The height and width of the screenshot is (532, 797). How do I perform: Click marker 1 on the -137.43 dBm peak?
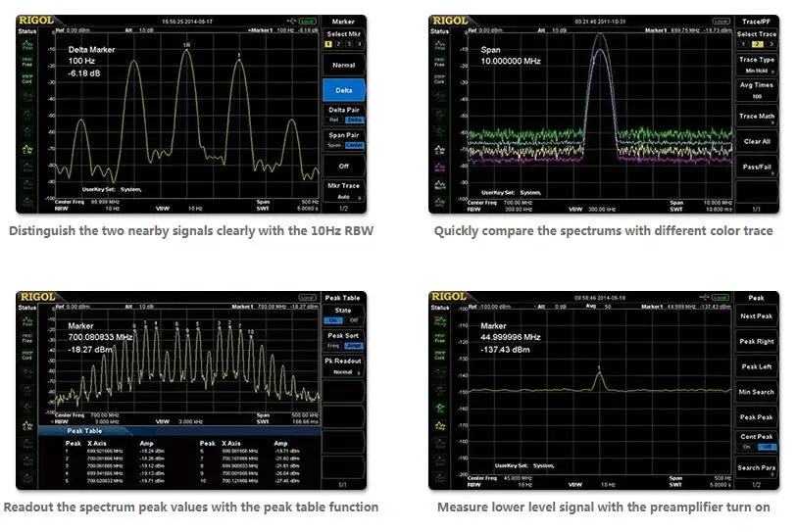(599, 367)
